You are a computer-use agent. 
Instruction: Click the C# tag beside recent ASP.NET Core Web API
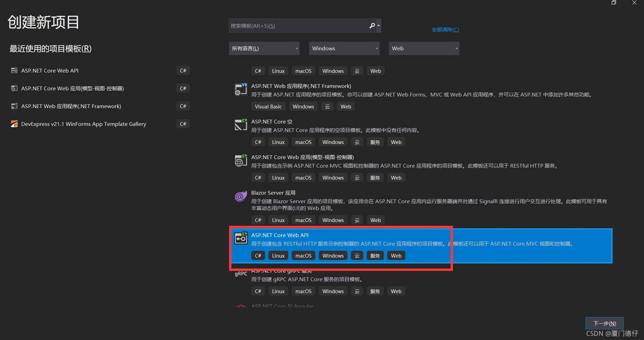[x=183, y=70]
